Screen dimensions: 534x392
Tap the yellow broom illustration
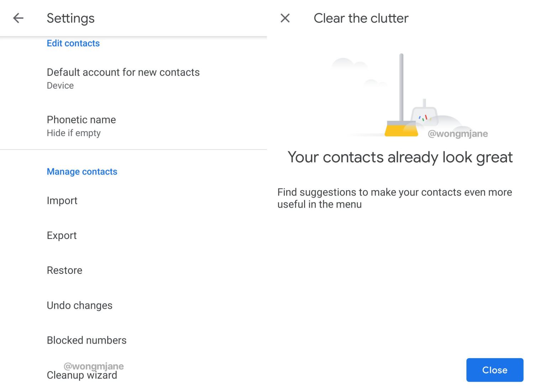[401, 128]
